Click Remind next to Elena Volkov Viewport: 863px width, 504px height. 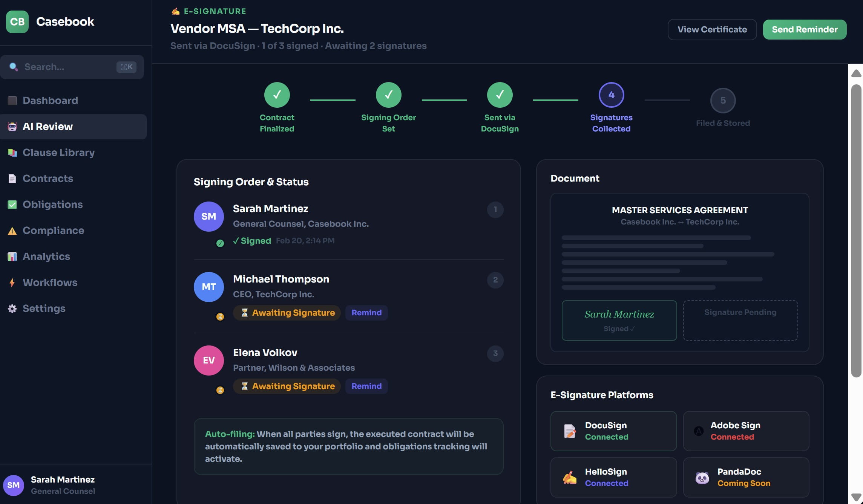tap(366, 386)
